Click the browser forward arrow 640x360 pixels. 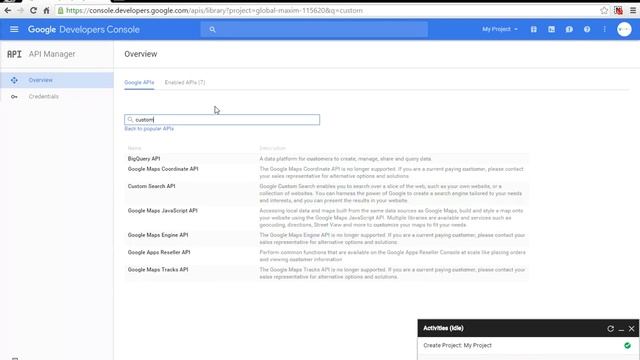point(20,11)
